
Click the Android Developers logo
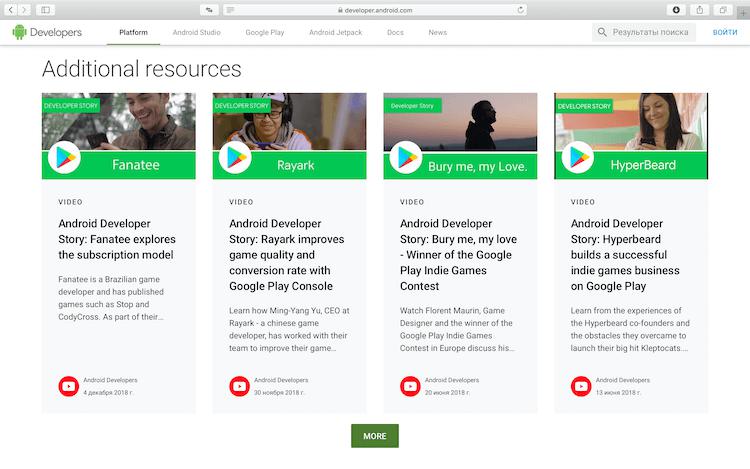[x=47, y=32]
